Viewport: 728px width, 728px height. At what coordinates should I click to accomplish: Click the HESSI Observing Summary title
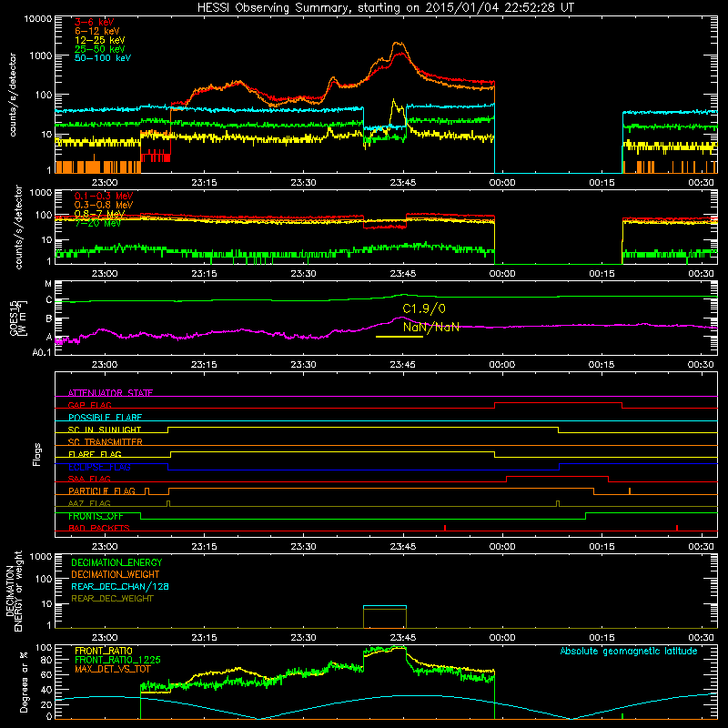(385, 7)
